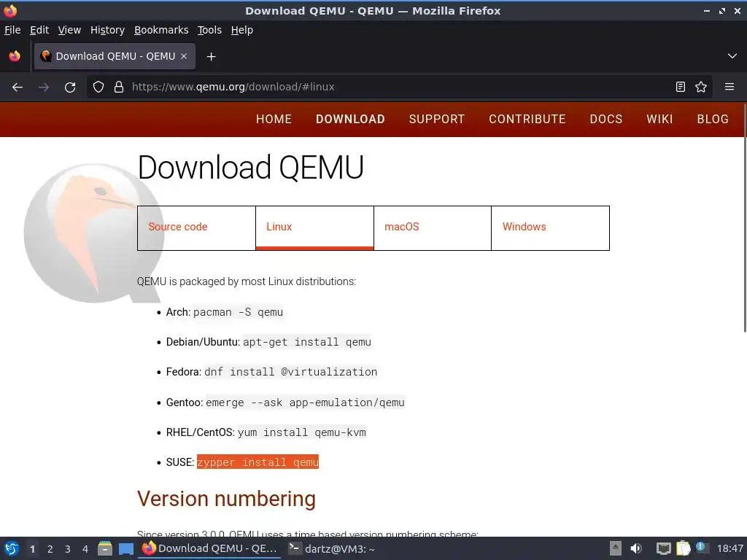Open removable media eject tray icon
The height and width of the screenshot is (560, 747).
coord(616,548)
